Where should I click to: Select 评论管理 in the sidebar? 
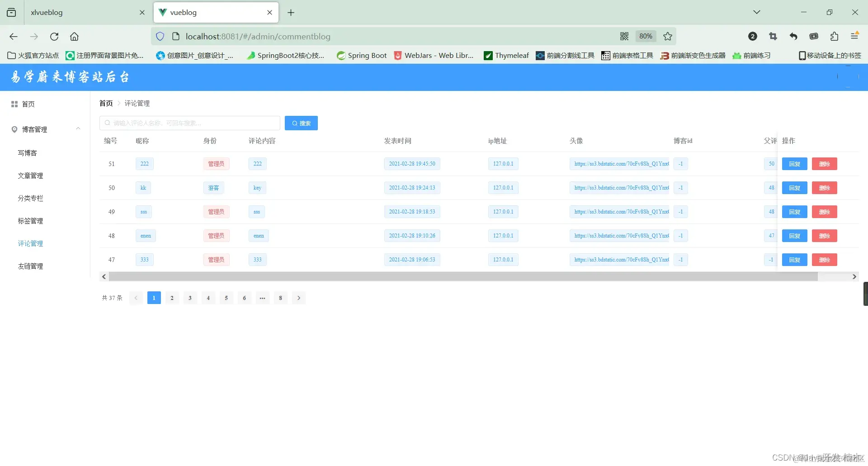pos(31,243)
